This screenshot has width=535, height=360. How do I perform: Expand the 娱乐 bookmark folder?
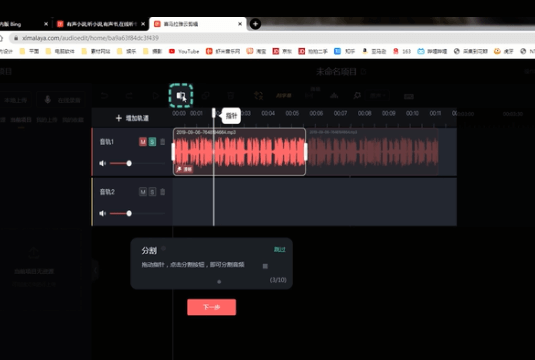pos(127,51)
